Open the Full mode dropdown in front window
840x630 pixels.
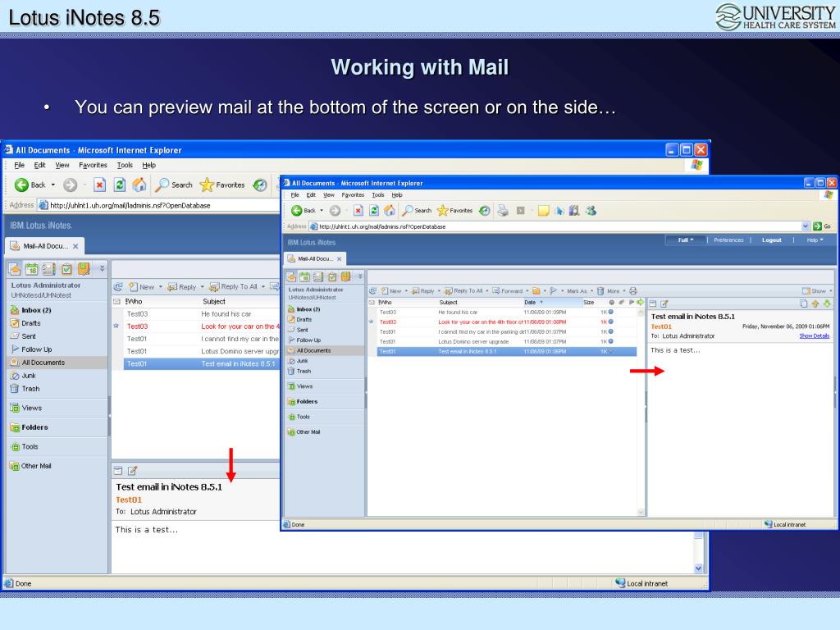686,240
